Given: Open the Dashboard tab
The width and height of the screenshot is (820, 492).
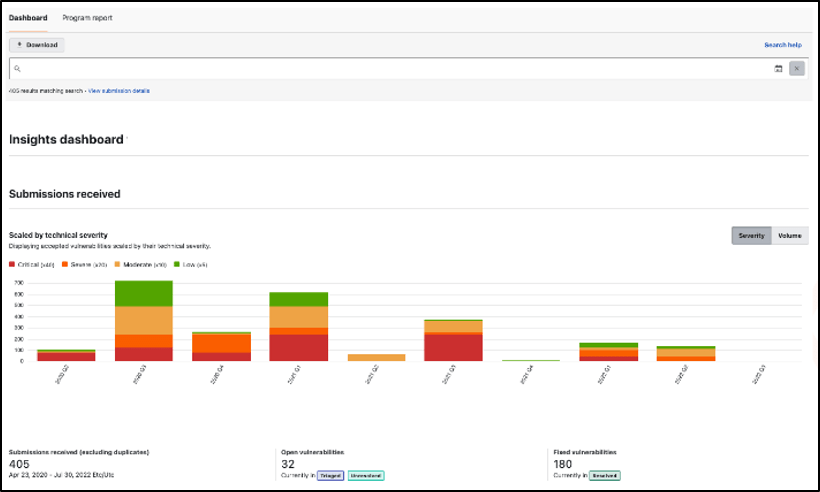Looking at the screenshot, I should (x=28, y=18).
